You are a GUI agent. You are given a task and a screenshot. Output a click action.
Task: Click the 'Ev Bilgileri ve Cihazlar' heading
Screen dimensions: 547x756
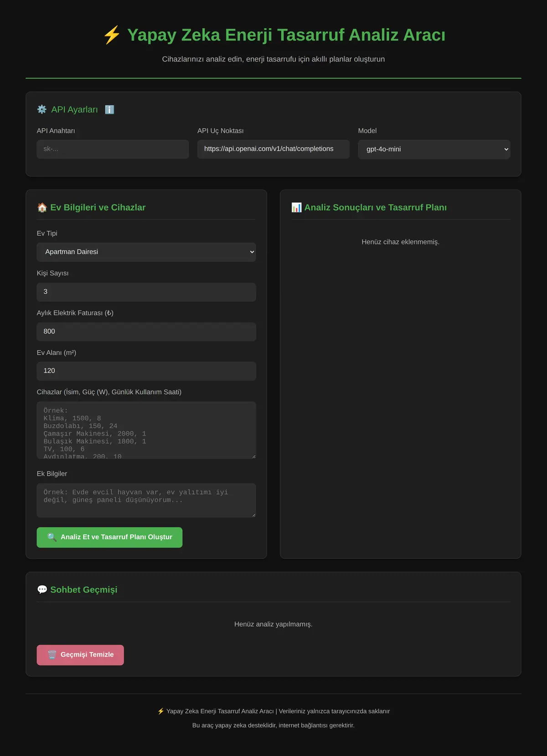[x=98, y=207]
